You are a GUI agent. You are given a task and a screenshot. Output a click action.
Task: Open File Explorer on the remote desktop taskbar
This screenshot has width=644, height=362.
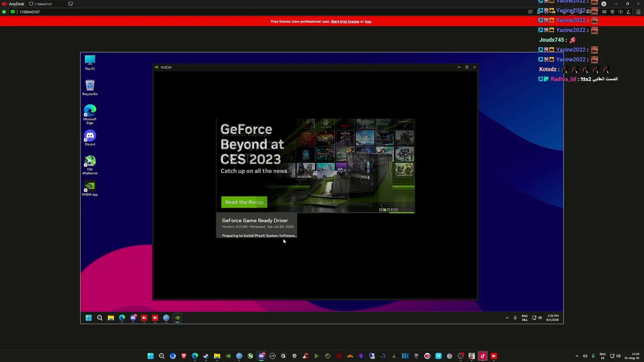tap(111, 318)
